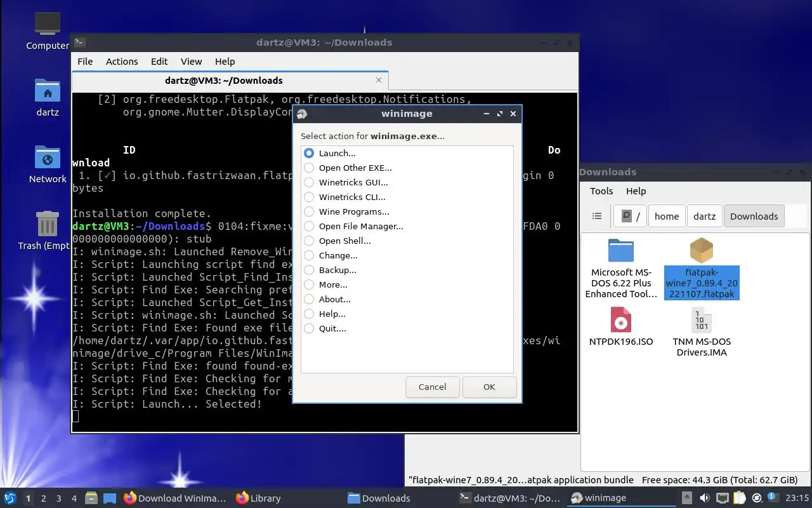Go to dartz in the path bar
Viewport: 812px width, 508px height.
704,216
